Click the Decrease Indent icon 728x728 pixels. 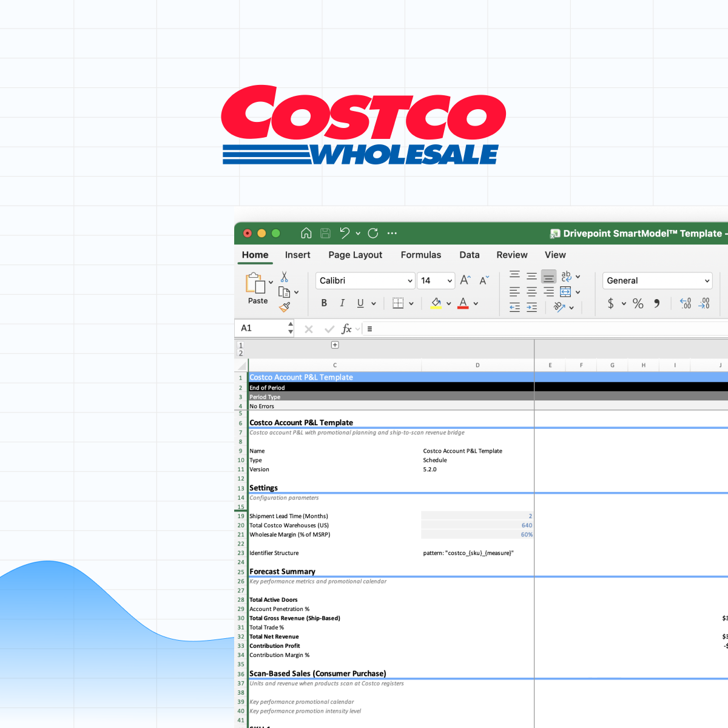[514, 308]
